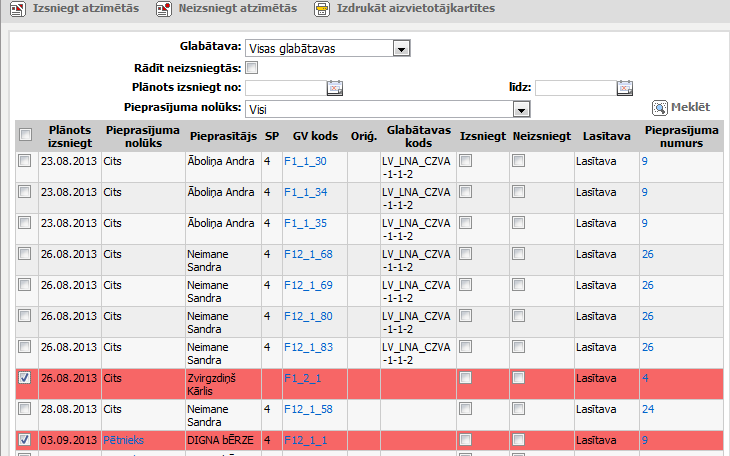The image size is (730, 456).
Task: Open calendar picker for līdz date
Action: click(x=625, y=88)
